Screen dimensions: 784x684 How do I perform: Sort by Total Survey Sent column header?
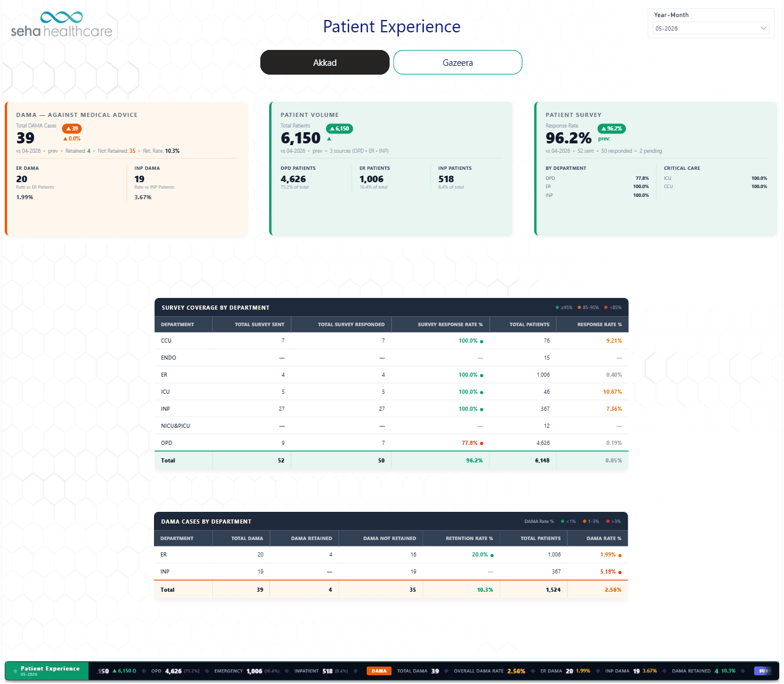point(252,324)
